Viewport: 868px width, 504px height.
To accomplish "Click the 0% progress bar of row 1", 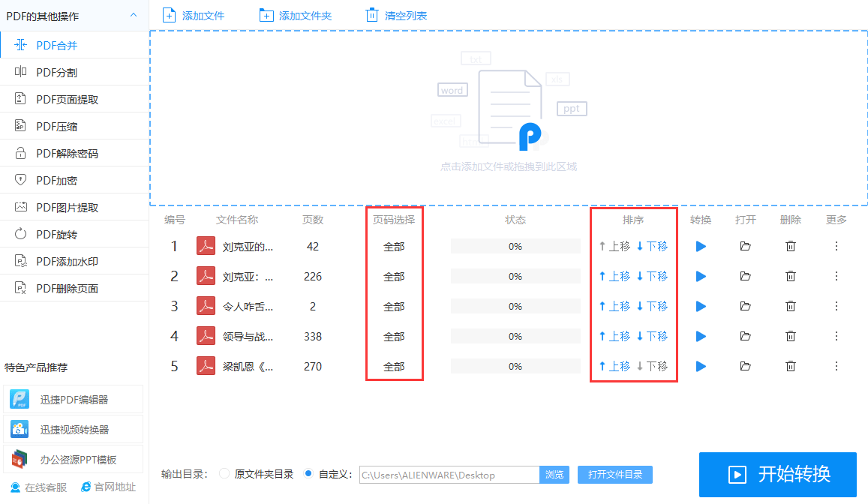I will pyautogui.click(x=515, y=246).
